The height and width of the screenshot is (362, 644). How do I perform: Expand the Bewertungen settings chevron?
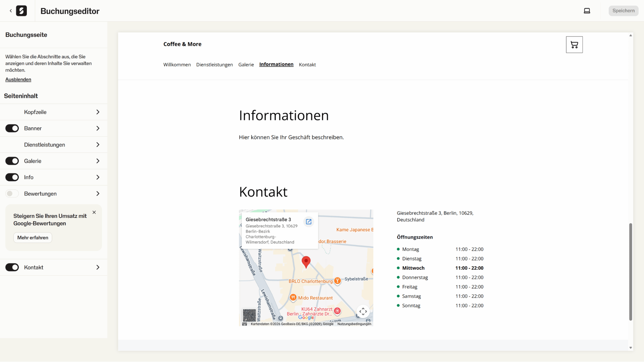(x=98, y=194)
